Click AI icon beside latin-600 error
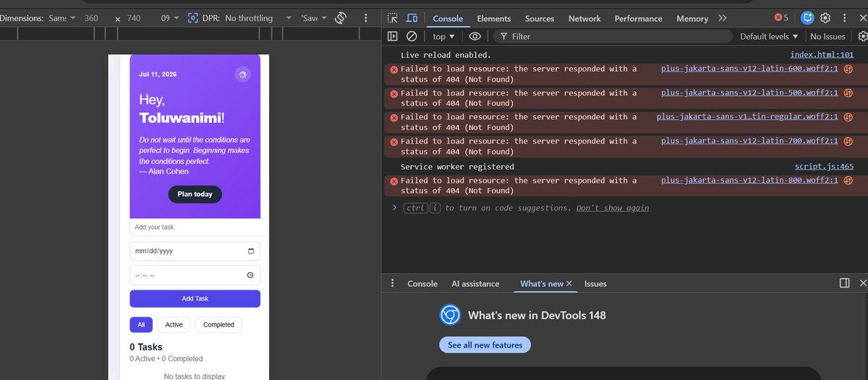The width and height of the screenshot is (868, 380). click(x=848, y=69)
